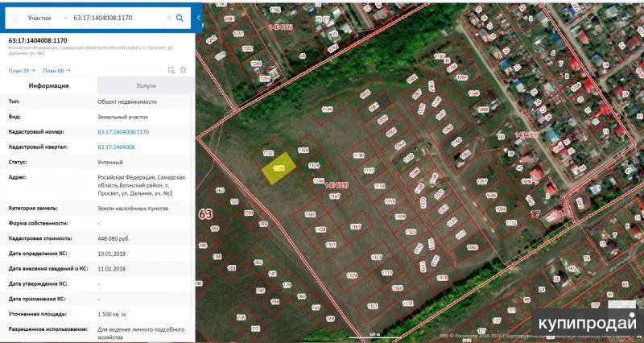This screenshot has width=644, height=343.
Task: Select parcel 1149 on the map
Action: pyautogui.click(x=327, y=109)
